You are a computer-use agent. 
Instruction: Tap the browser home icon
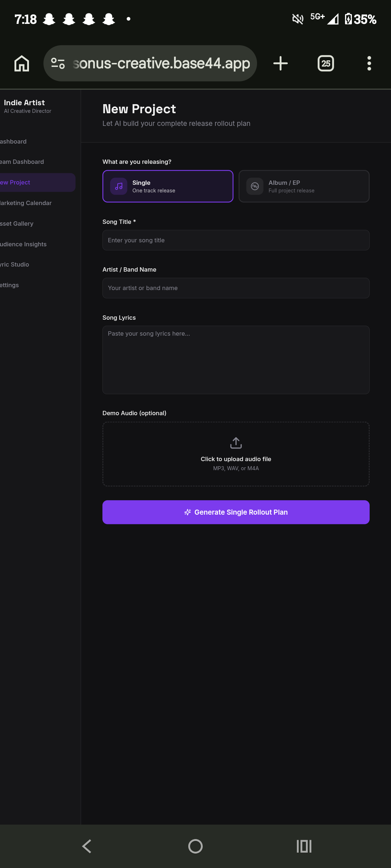click(22, 63)
